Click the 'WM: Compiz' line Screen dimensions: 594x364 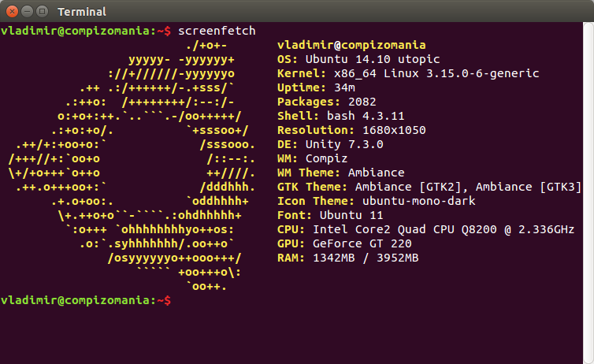(312, 158)
